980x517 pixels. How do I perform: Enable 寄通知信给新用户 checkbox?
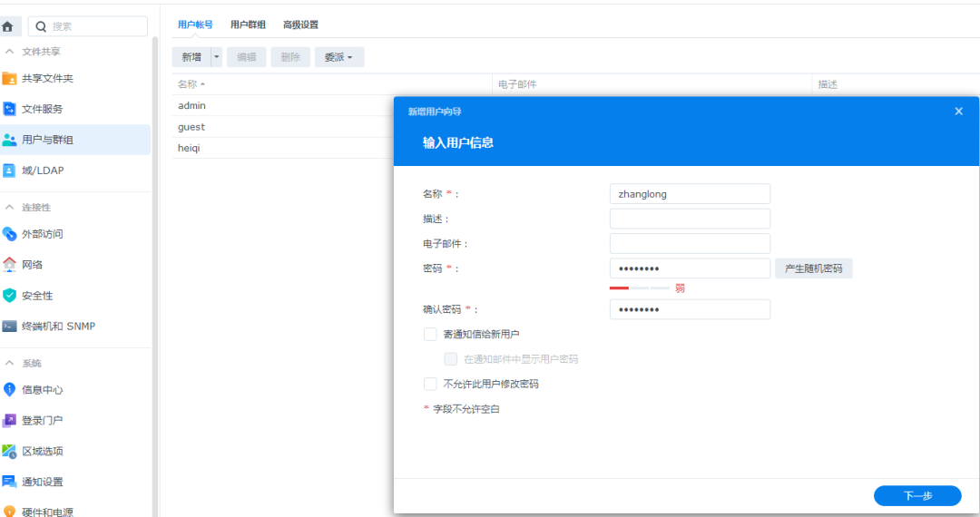pos(431,335)
